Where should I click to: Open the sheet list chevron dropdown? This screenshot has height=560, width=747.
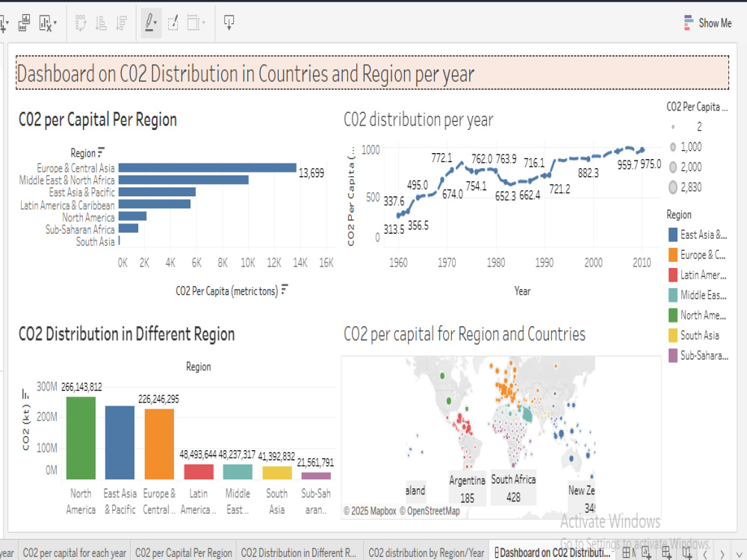coord(739,554)
